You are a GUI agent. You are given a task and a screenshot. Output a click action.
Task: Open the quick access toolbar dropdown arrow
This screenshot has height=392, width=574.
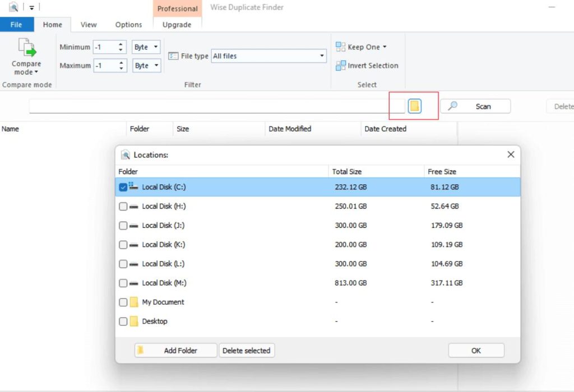point(31,7)
